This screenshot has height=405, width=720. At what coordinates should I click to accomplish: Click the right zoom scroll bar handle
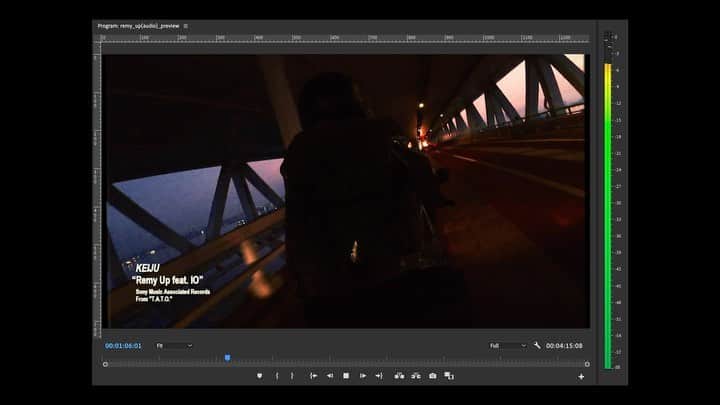(x=587, y=364)
